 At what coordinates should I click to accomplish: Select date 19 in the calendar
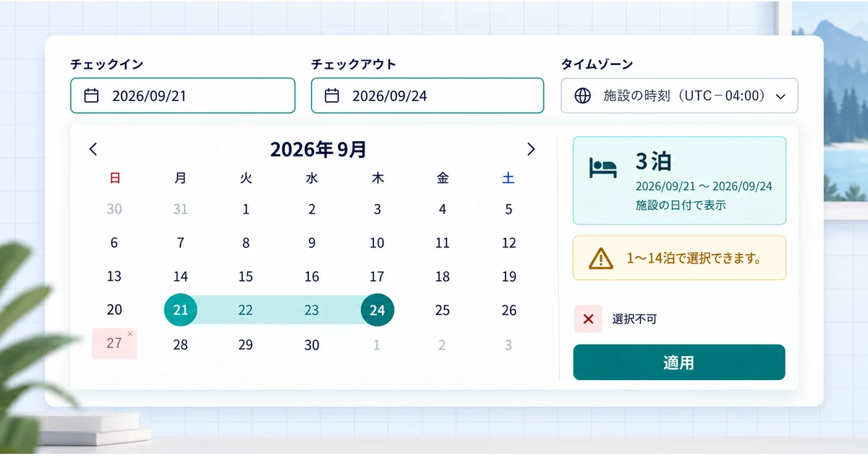509,276
